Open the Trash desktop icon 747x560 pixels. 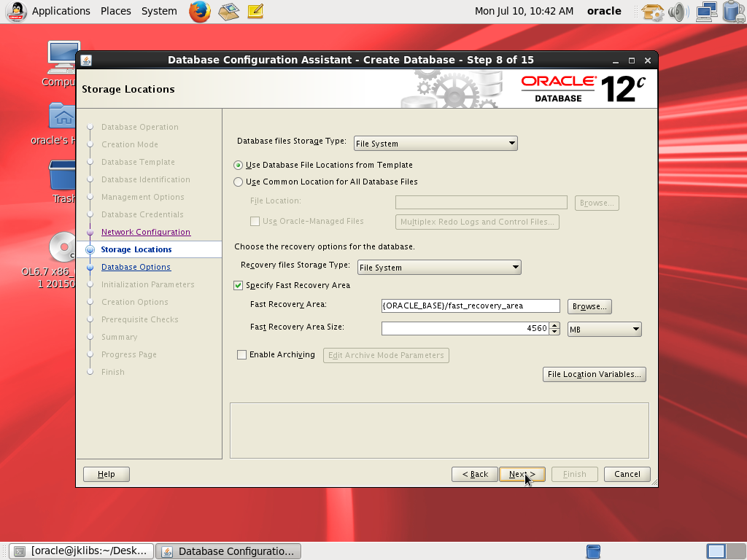tap(63, 179)
